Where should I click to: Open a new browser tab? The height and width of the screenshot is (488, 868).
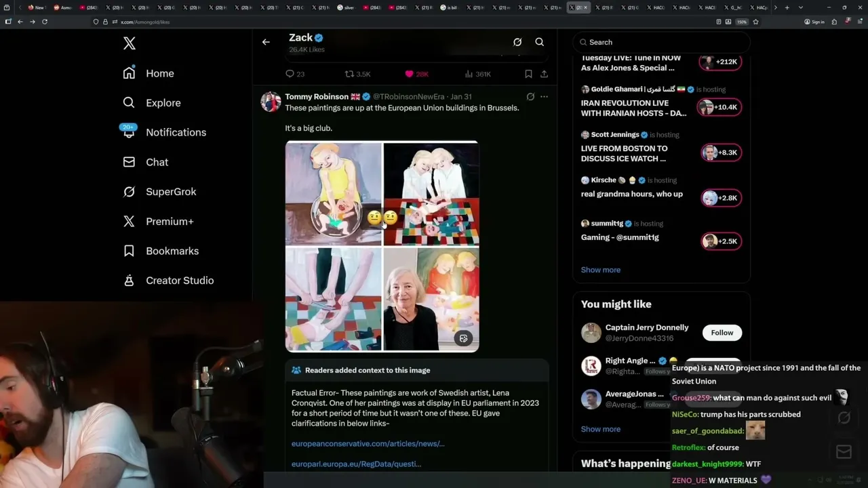pyautogui.click(x=786, y=7)
